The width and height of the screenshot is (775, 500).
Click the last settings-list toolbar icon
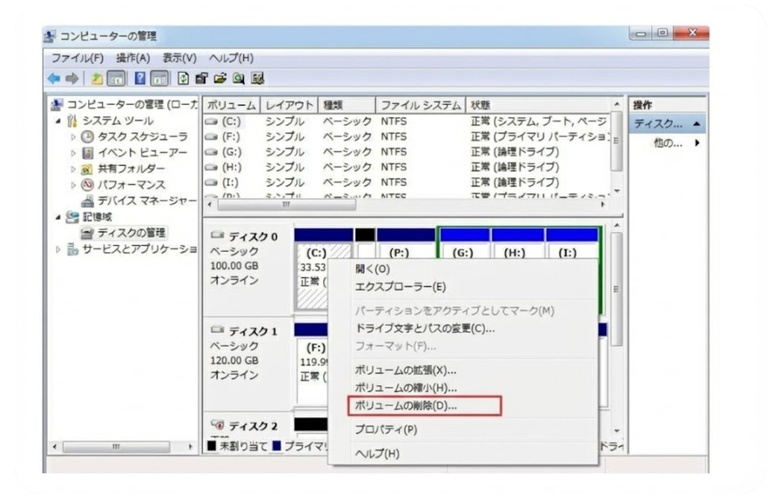tap(258, 79)
